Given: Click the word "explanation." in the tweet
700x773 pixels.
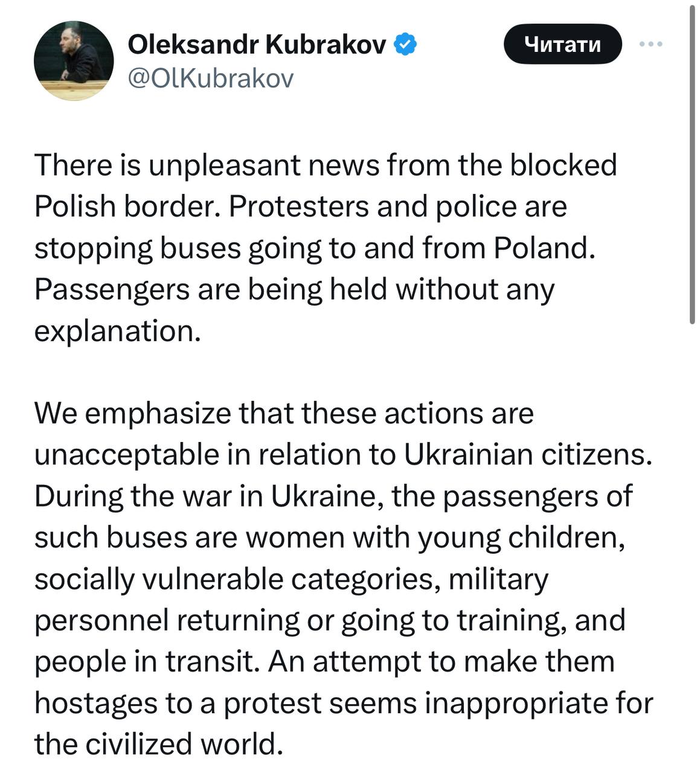Looking at the screenshot, I should tap(117, 331).
